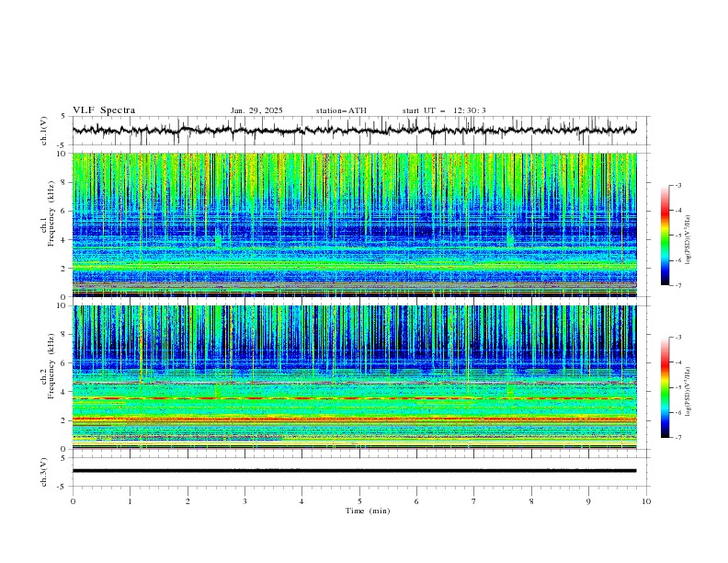Click the time axis tick label "7"
Screen dimensions: 728x563
pyautogui.click(x=474, y=501)
